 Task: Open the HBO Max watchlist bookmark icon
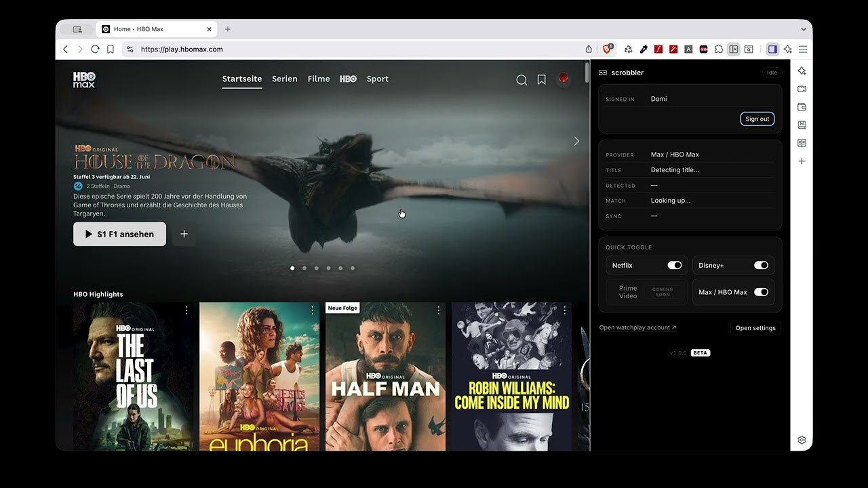[542, 80]
